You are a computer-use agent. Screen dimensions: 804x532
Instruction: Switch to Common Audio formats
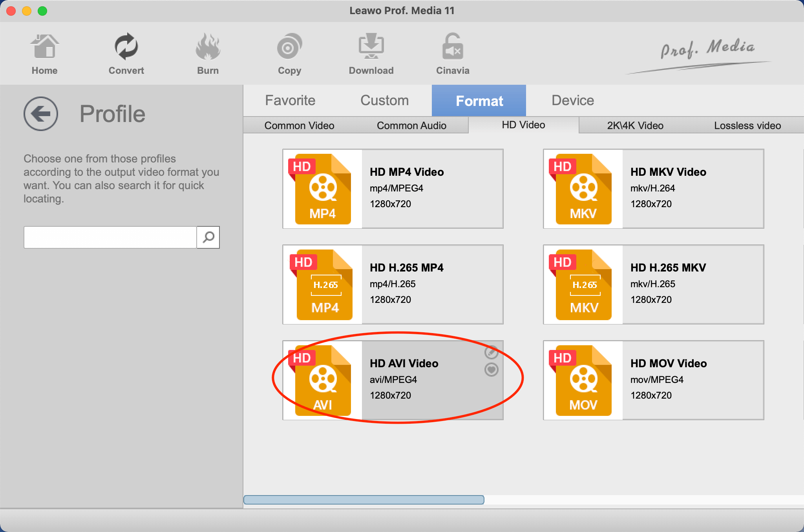411,125
